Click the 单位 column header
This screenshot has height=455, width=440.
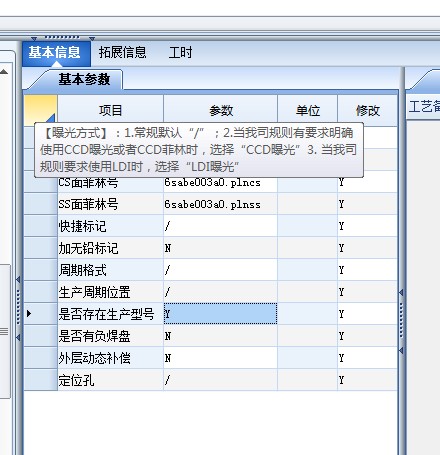tap(307, 110)
